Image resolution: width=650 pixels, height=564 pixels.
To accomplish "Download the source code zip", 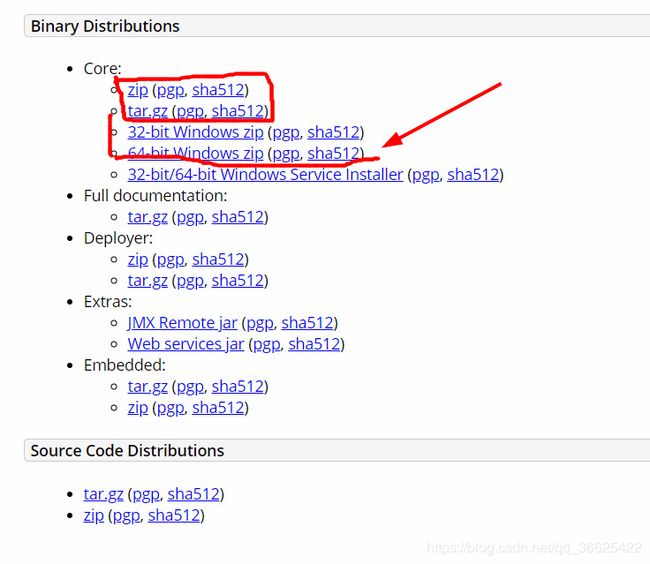I will click(93, 515).
